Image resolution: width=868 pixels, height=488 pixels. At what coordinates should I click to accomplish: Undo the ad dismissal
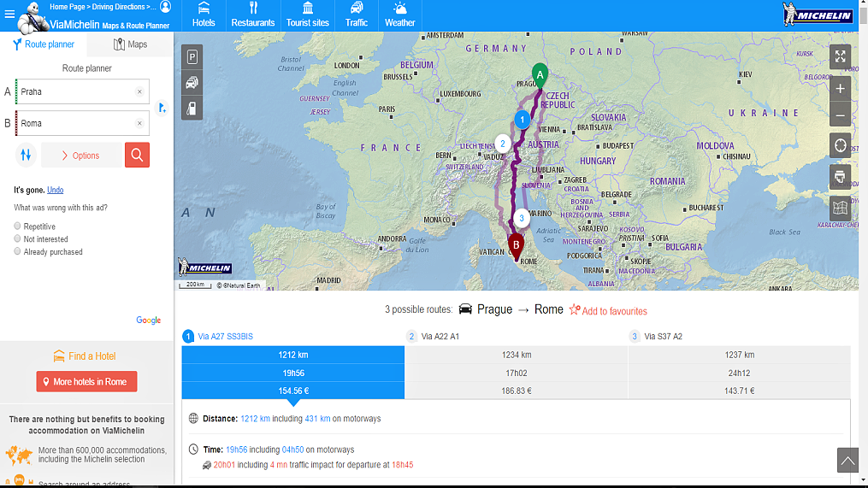tap(55, 190)
